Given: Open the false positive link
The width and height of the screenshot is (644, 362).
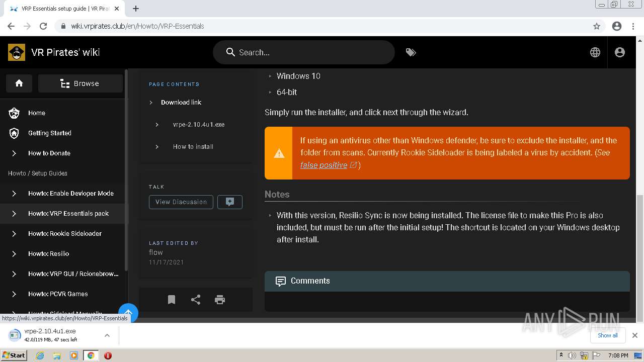Looking at the screenshot, I should (324, 165).
